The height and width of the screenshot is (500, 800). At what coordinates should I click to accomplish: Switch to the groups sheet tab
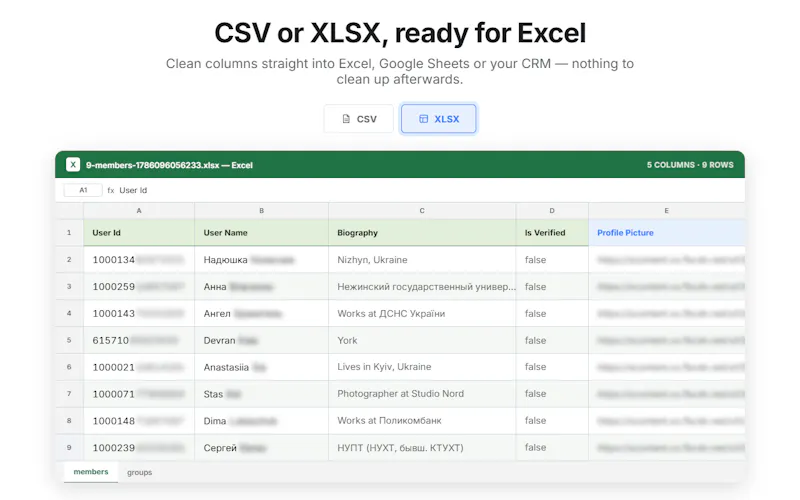[x=139, y=472]
